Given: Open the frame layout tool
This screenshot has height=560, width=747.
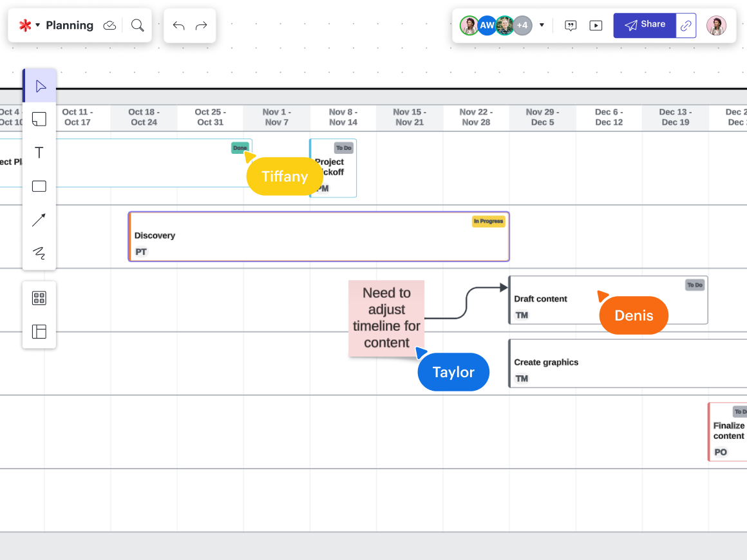Looking at the screenshot, I should 39,331.
